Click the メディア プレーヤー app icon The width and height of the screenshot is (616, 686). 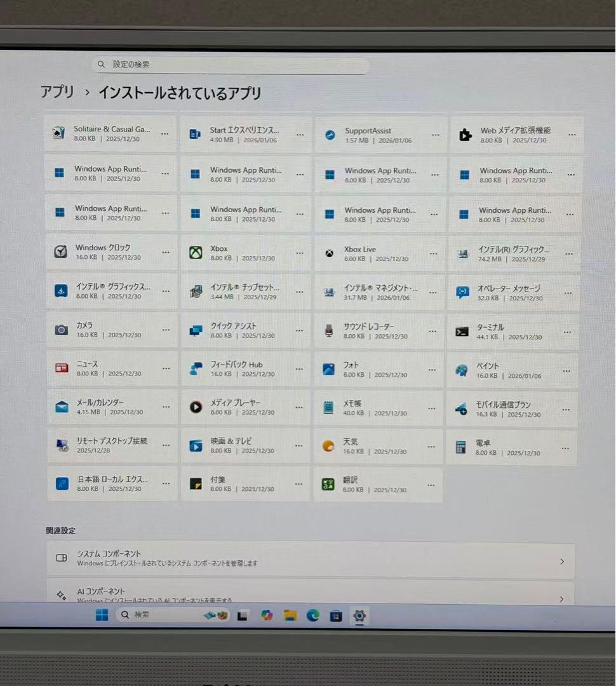click(195, 408)
